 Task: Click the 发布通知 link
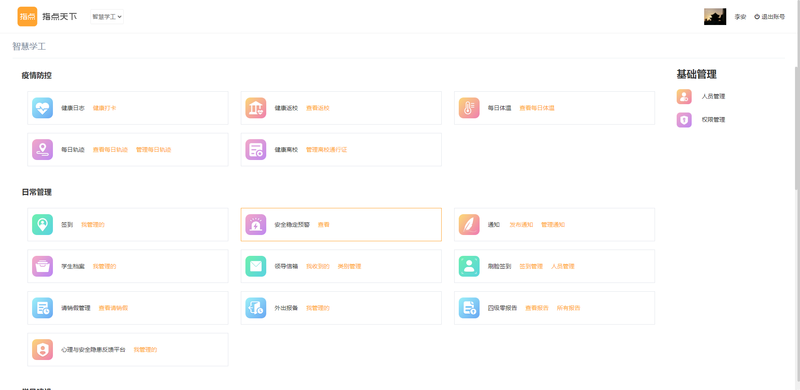pos(521,225)
